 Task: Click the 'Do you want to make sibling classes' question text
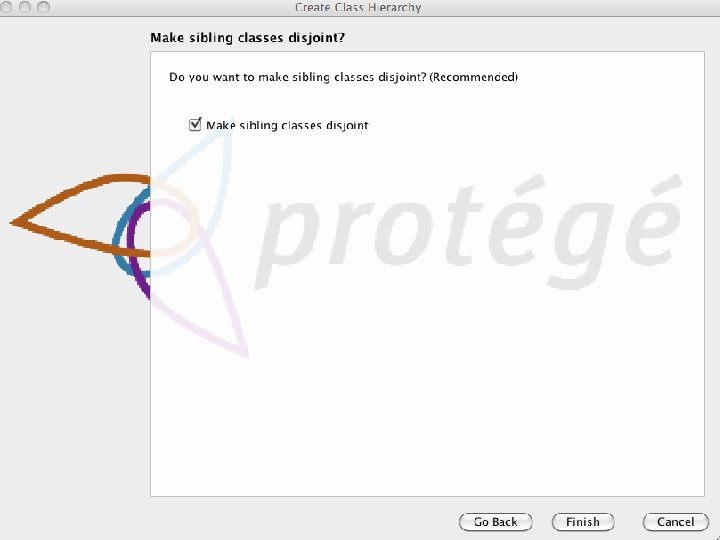pyautogui.click(x=271, y=77)
